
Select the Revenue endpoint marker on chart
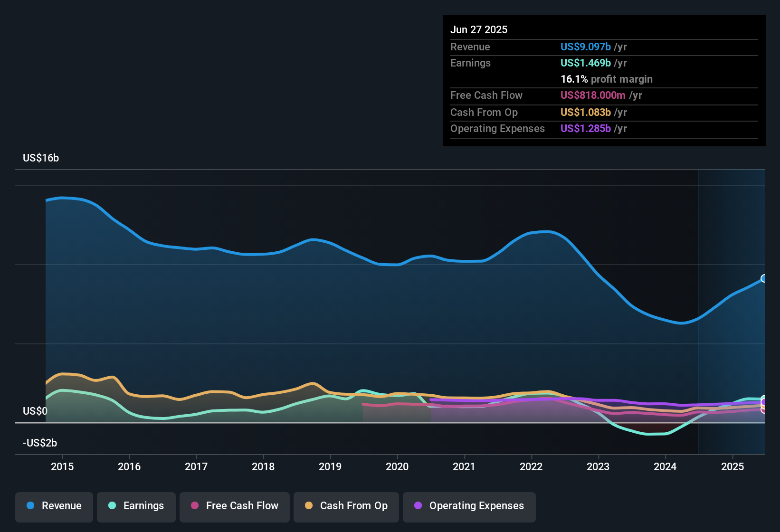pos(764,278)
